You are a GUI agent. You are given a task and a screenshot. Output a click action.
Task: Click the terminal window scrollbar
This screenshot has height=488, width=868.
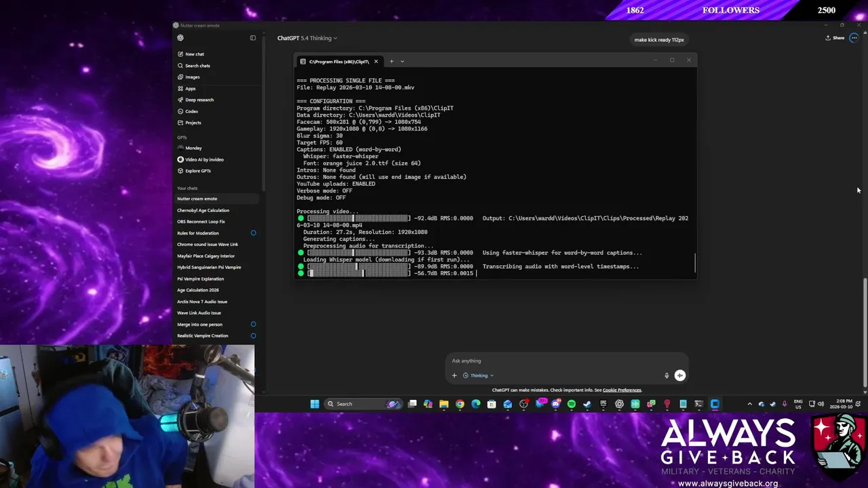(694, 263)
